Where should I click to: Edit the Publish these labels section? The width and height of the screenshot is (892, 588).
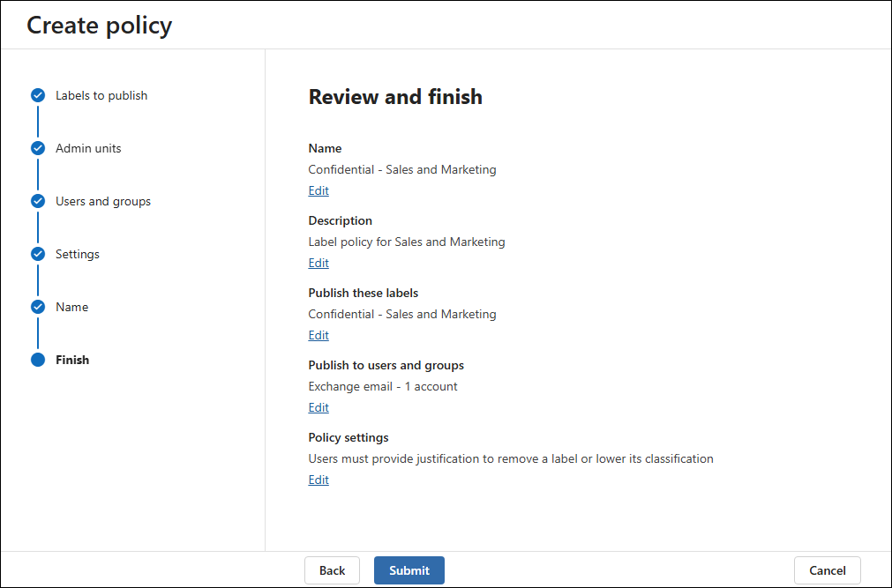pyautogui.click(x=319, y=335)
